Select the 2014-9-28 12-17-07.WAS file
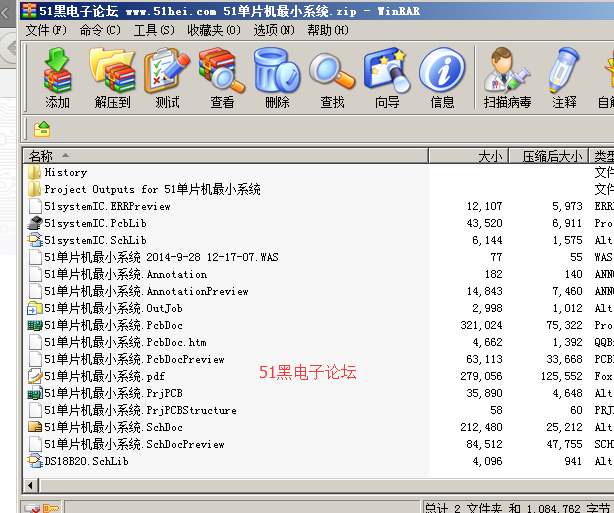The width and height of the screenshot is (614, 513). pos(161,257)
